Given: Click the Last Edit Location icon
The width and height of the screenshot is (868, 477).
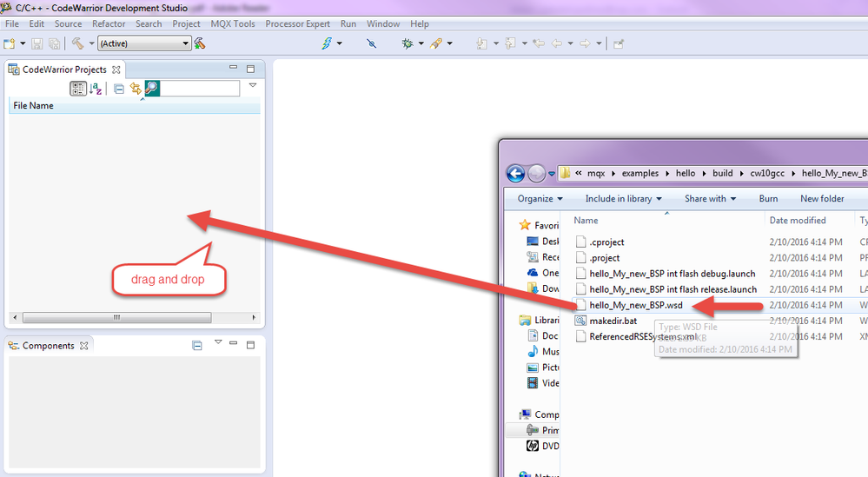Looking at the screenshot, I should click(539, 43).
